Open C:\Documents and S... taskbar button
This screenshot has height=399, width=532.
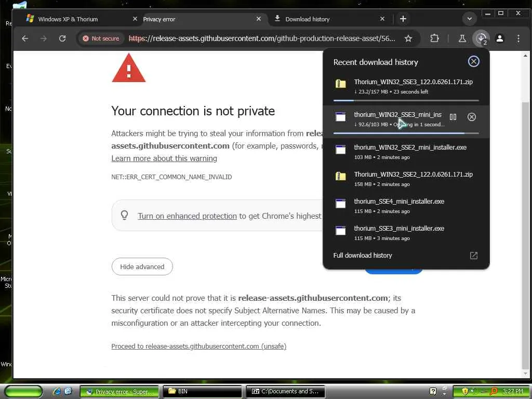[285, 392]
